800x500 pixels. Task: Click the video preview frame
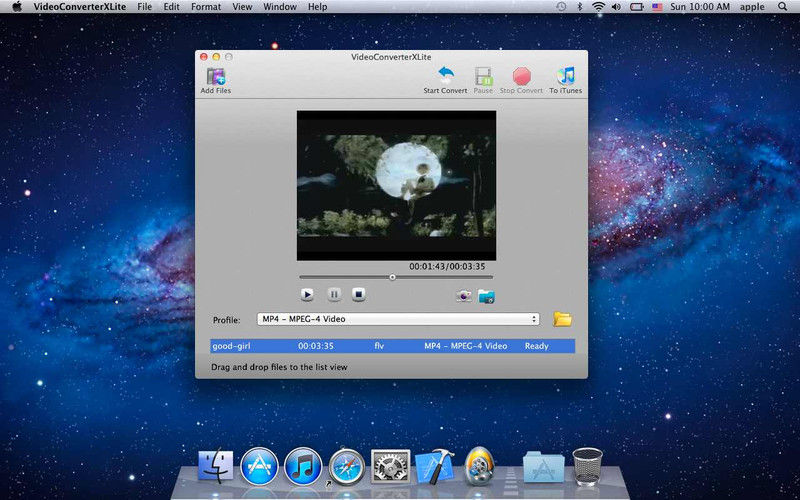tap(396, 186)
